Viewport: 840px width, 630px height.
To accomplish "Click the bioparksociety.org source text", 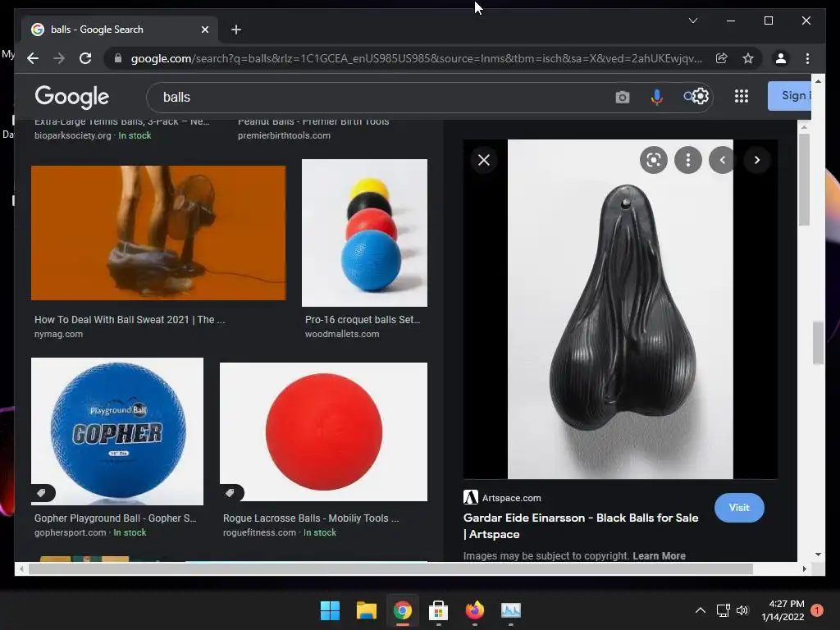I will tap(73, 135).
